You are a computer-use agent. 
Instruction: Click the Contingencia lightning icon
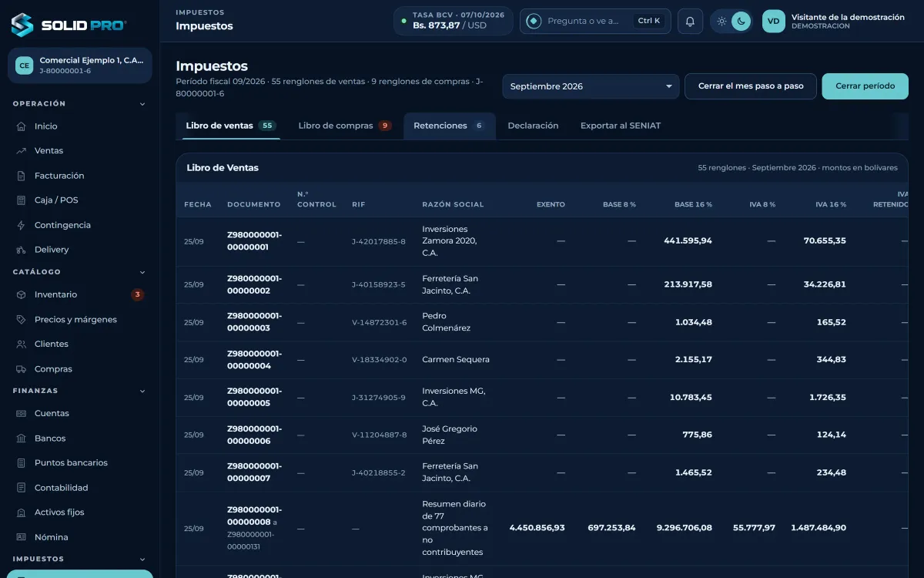coord(22,225)
